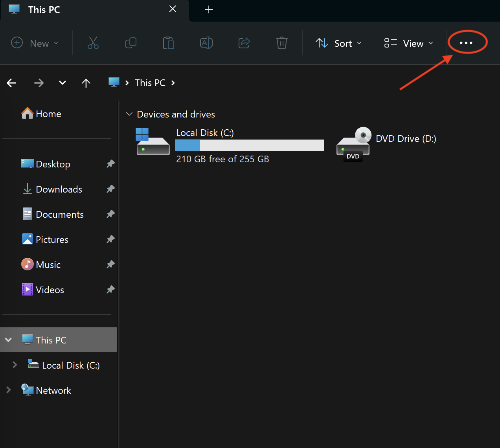This screenshot has width=500, height=448.
Task: Open a new tab with plus button
Action: 209,9
